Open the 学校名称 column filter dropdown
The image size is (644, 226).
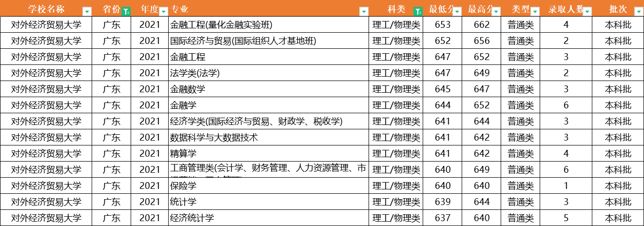pyautogui.click(x=87, y=11)
